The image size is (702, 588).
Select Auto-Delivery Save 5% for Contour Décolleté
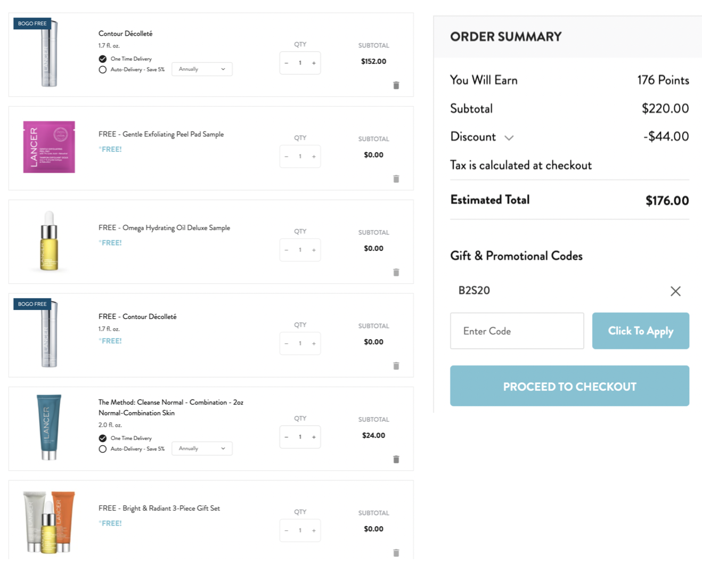pos(103,70)
